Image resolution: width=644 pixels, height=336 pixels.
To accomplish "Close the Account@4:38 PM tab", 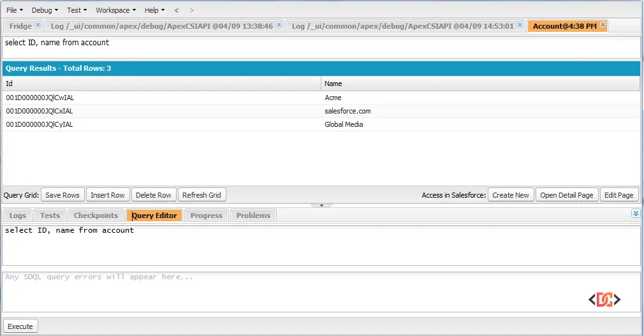I will pyautogui.click(x=603, y=25).
